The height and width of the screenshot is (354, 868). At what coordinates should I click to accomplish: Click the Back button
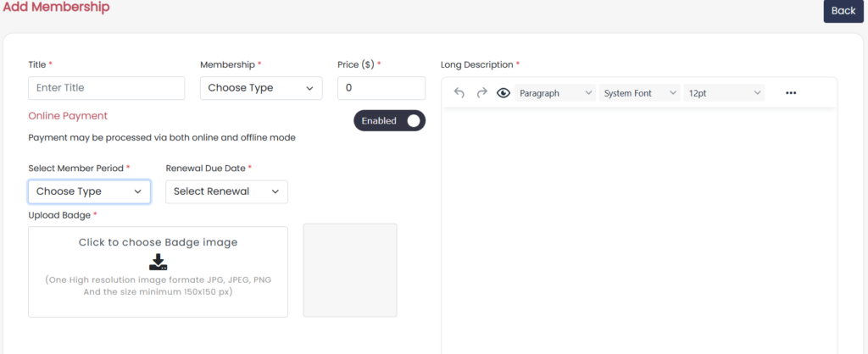click(843, 10)
